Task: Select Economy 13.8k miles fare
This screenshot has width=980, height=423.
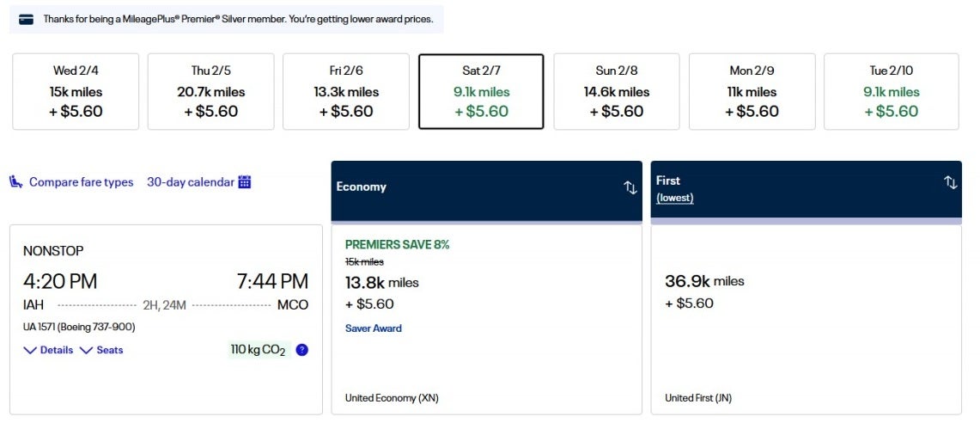Action: (486, 318)
